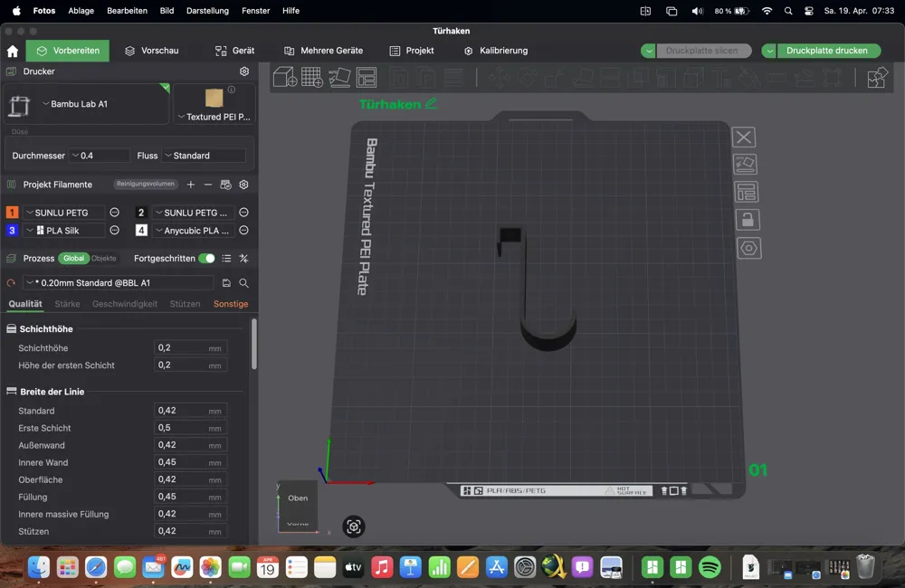
Task: Open dropdown arrow beside Druckplatte drucken
Action: 769,51
